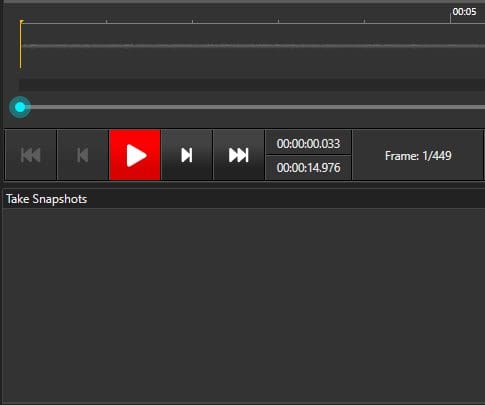Jump back to the first frame
Screen dimensions: 485x405
tap(31, 155)
